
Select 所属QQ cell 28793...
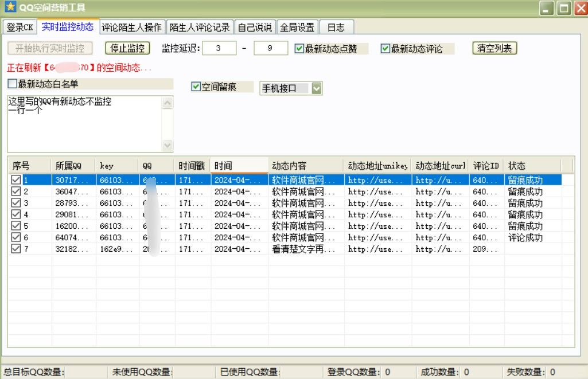point(73,203)
